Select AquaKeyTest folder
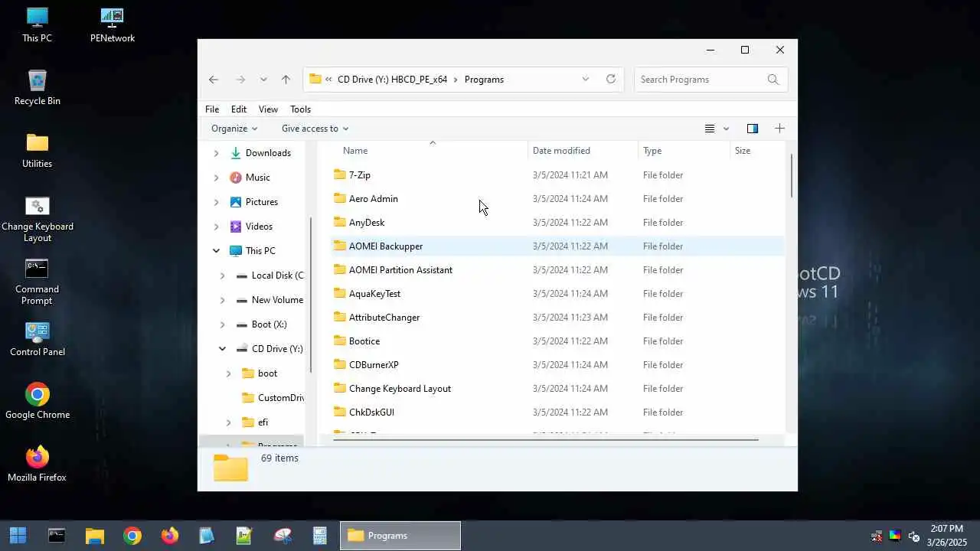The image size is (980, 551). [558, 294]
